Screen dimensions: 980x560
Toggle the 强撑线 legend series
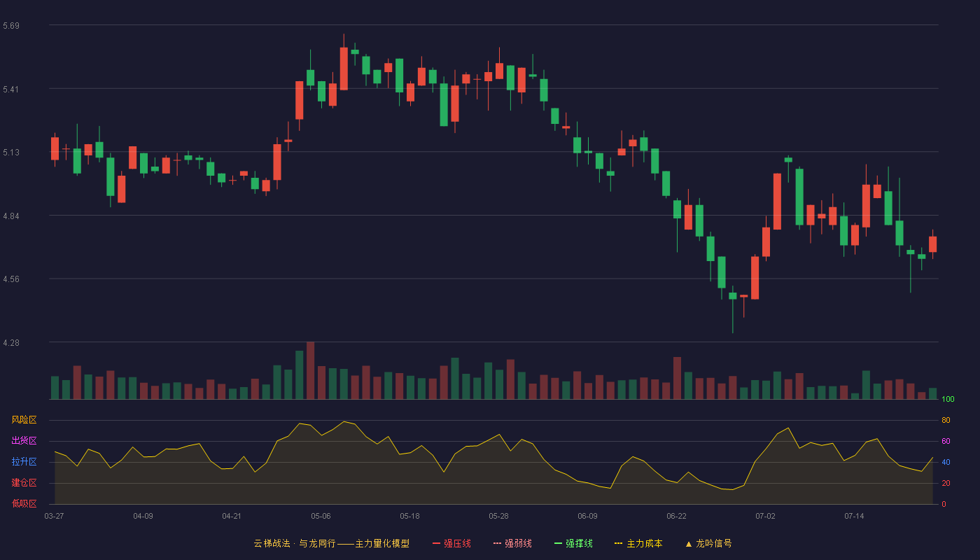pyautogui.click(x=573, y=543)
